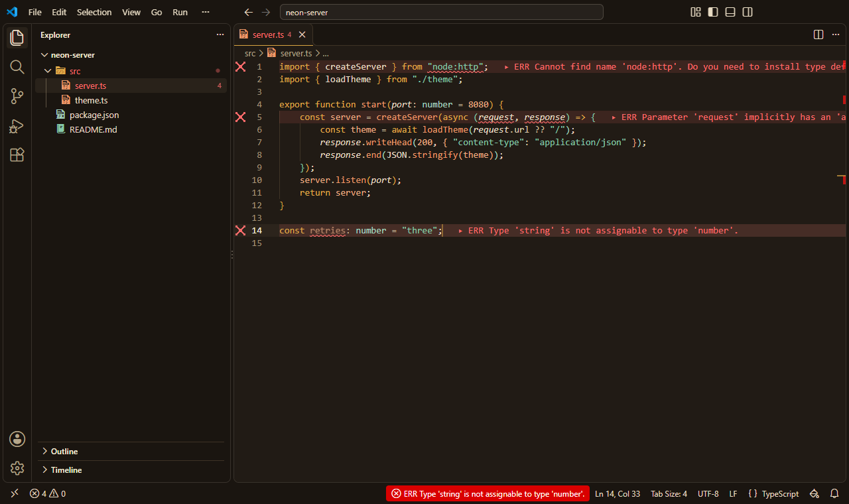Open Explorer Views and More Actions
The height and width of the screenshot is (504, 849).
(220, 34)
